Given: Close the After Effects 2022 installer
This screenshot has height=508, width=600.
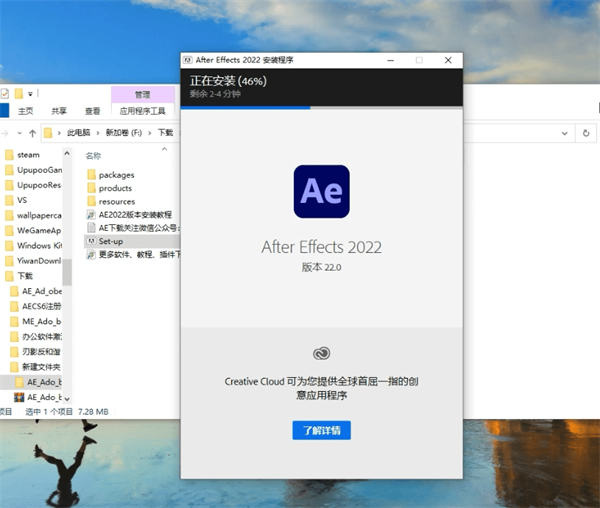Looking at the screenshot, I should pyautogui.click(x=448, y=60).
